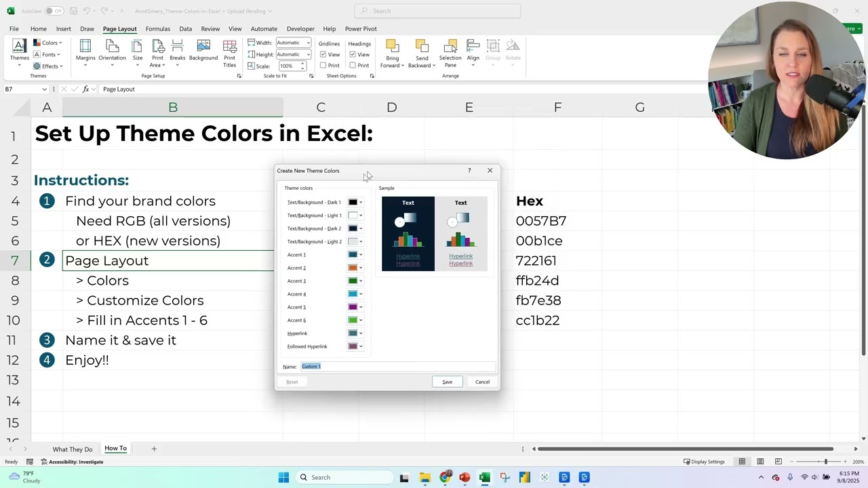Screen dimensions: 868x488
Task: Pick the Accent 6 green color swatch
Action: (x=353, y=320)
